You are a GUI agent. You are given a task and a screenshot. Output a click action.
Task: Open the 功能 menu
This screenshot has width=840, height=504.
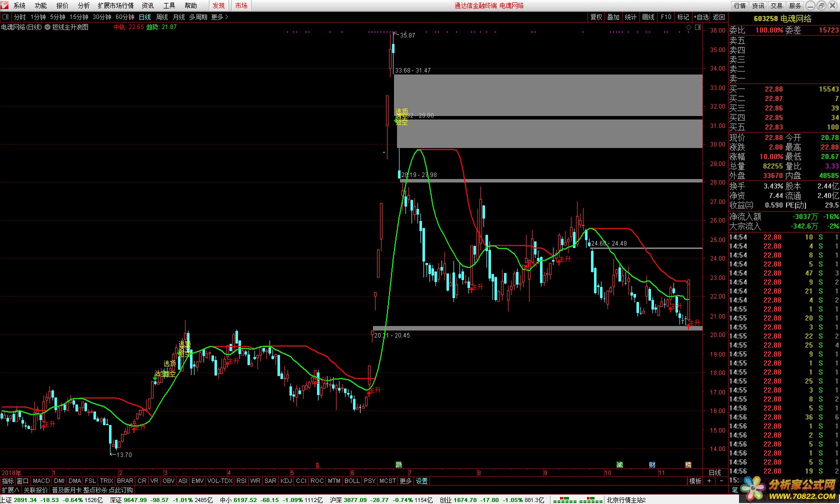tap(41, 5)
